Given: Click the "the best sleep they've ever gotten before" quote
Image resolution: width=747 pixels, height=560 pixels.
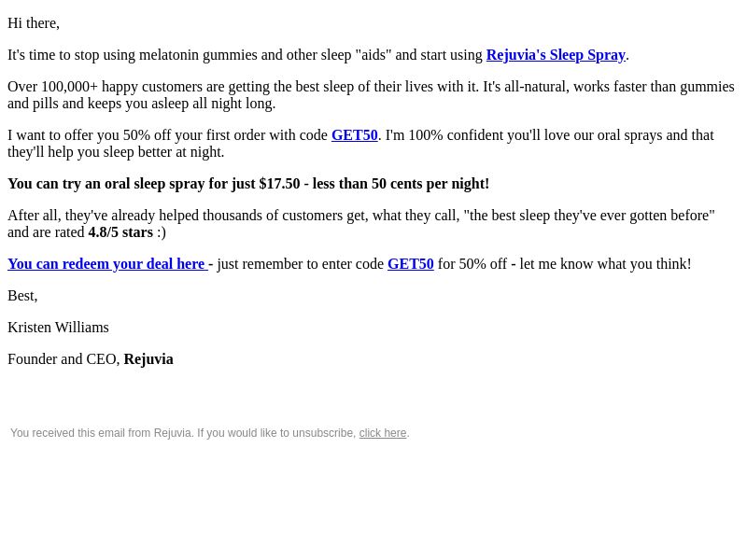Looking at the screenshot, I should [592, 216].
